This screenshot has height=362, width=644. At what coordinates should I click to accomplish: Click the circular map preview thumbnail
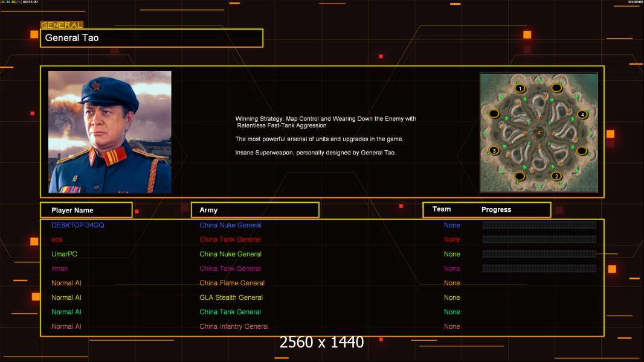(x=539, y=132)
